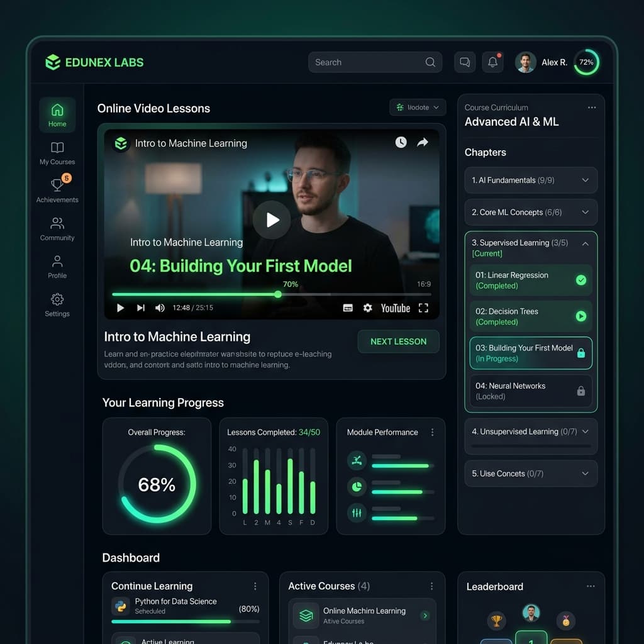
Task: Click the large center play button on video
Action: point(272,219)
